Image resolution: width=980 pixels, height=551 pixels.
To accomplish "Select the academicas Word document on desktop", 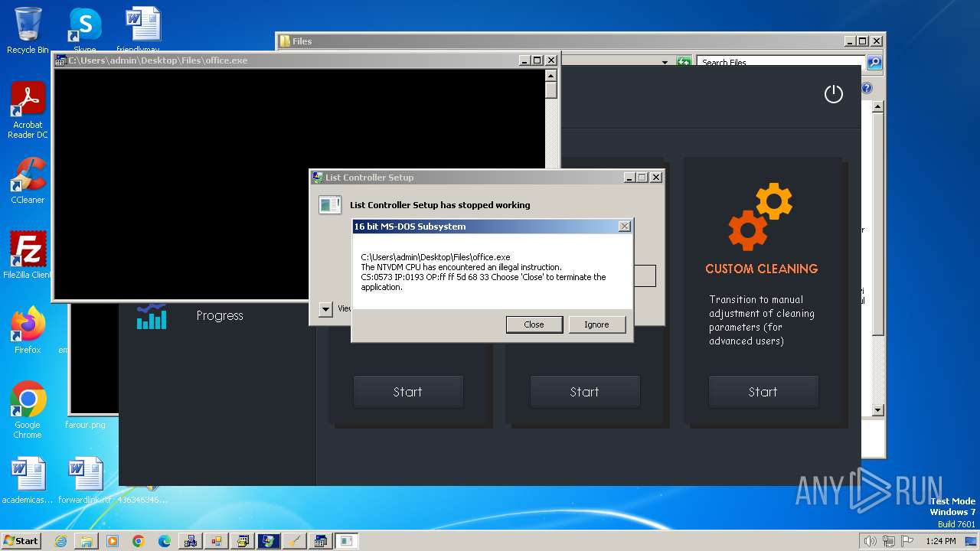I will point(28,481).
